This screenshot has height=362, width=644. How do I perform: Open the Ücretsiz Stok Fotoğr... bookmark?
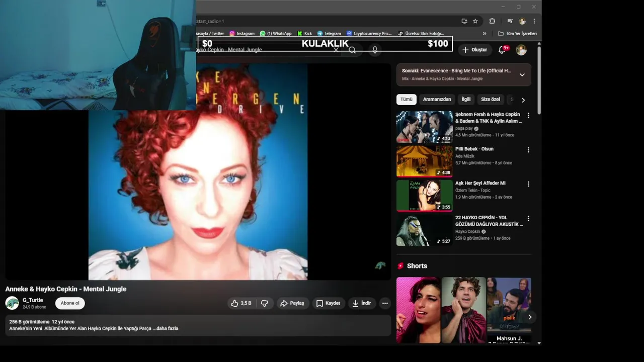point(421,34)
